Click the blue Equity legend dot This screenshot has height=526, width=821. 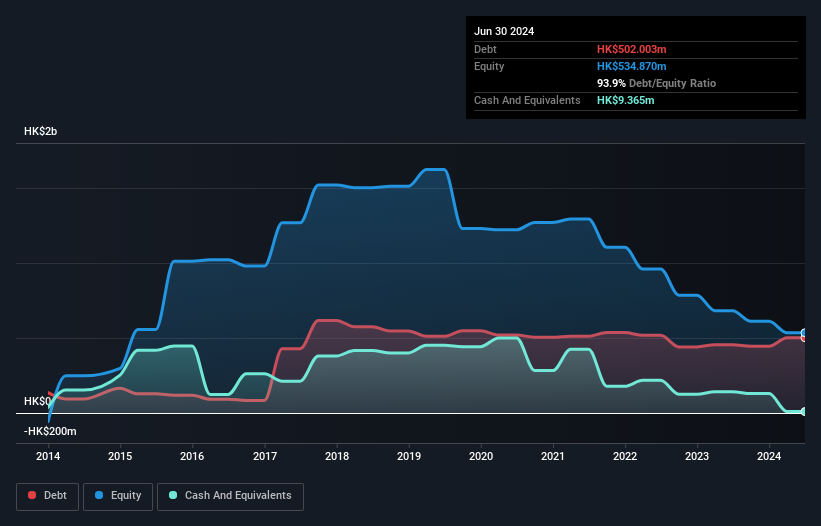(99, 495)
